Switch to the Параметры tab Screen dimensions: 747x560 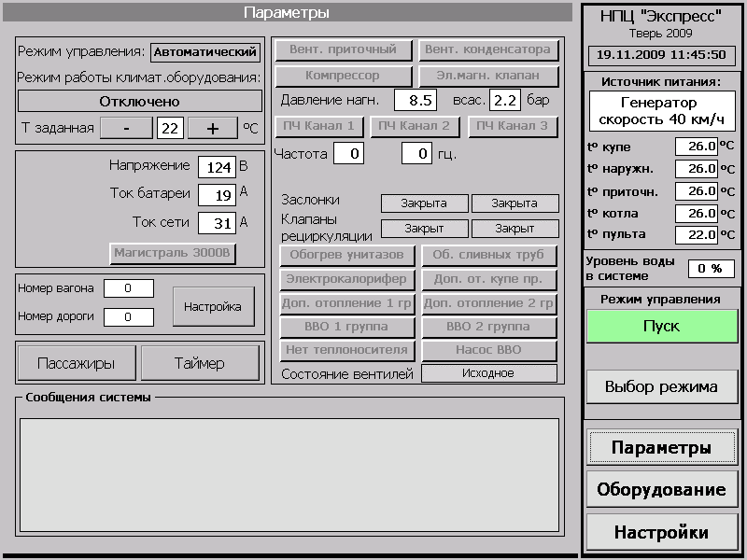[661, 448]
